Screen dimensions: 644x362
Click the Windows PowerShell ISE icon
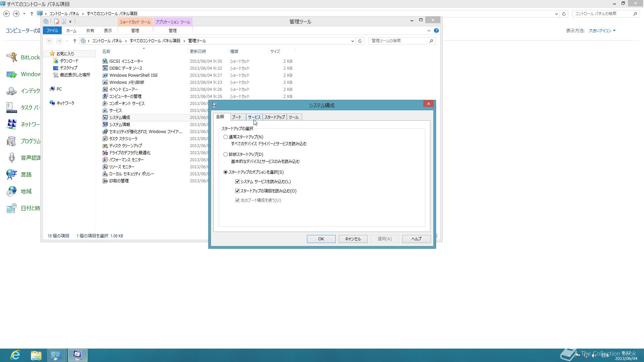105,75
